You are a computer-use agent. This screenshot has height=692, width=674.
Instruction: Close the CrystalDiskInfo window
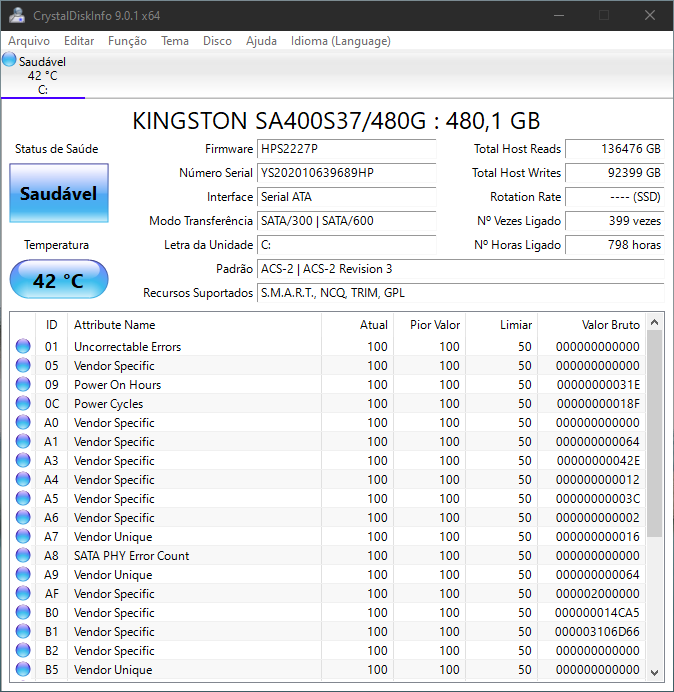click(x=650, y=15)
